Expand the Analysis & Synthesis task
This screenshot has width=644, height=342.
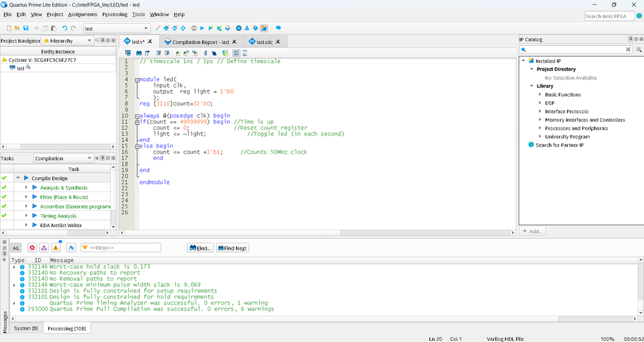(x=26, y=188)
